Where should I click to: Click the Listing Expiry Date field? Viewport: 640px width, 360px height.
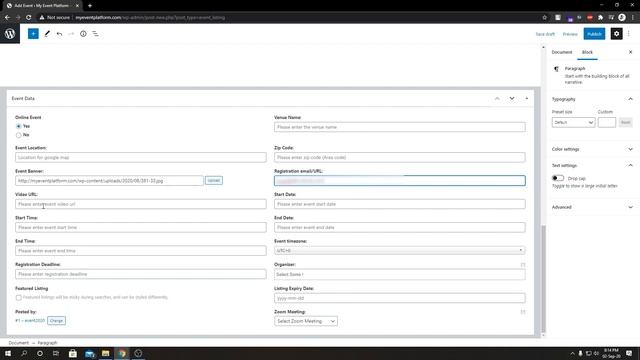pyautogui.click(x=400, y=298)
